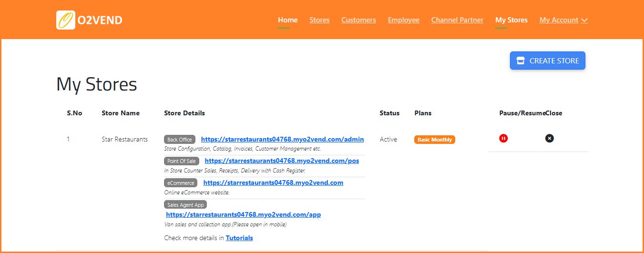Close the Star Restaurants store
The height and width of the screenshot is (253, 644).
[x=550, y=138]
